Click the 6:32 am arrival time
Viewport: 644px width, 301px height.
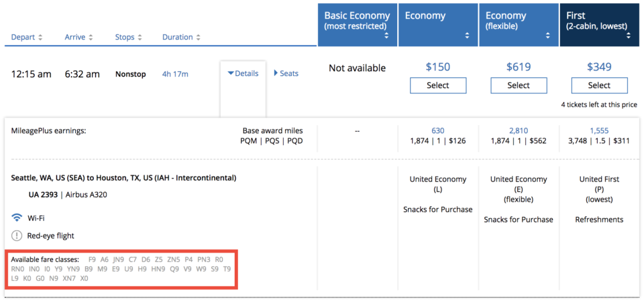tap(82, 75)
